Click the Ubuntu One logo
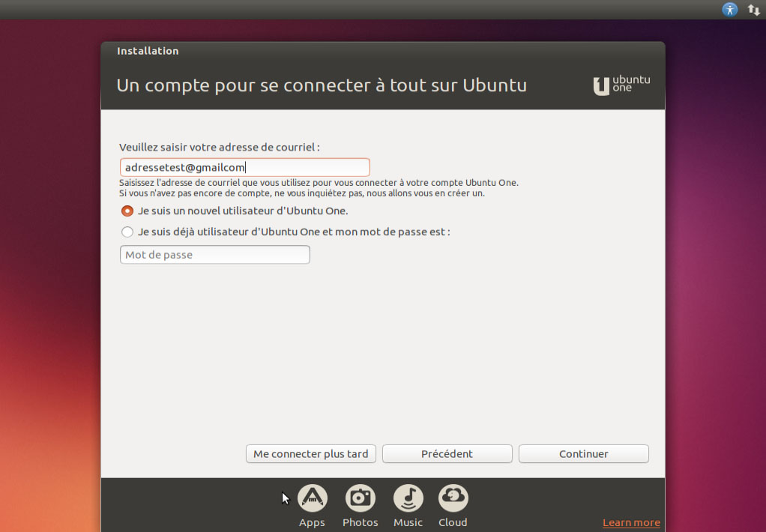 coord(621,85)
